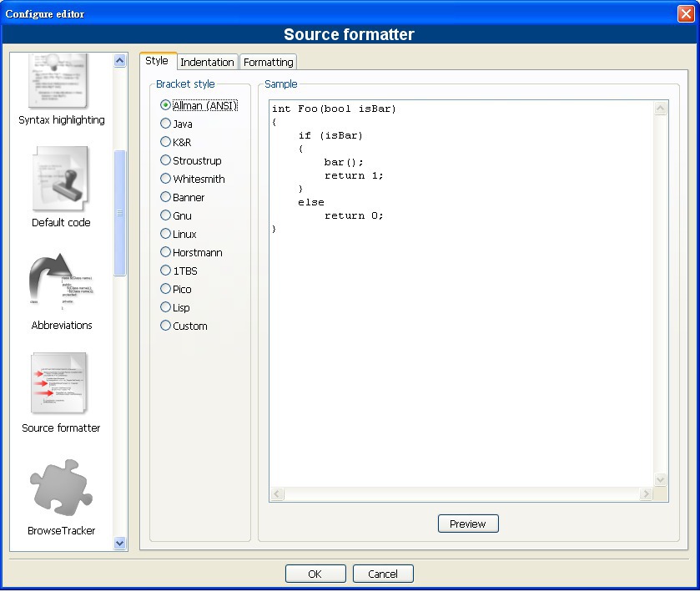
Task: Enable the Linux bracket style
Action: coord(165,234)
